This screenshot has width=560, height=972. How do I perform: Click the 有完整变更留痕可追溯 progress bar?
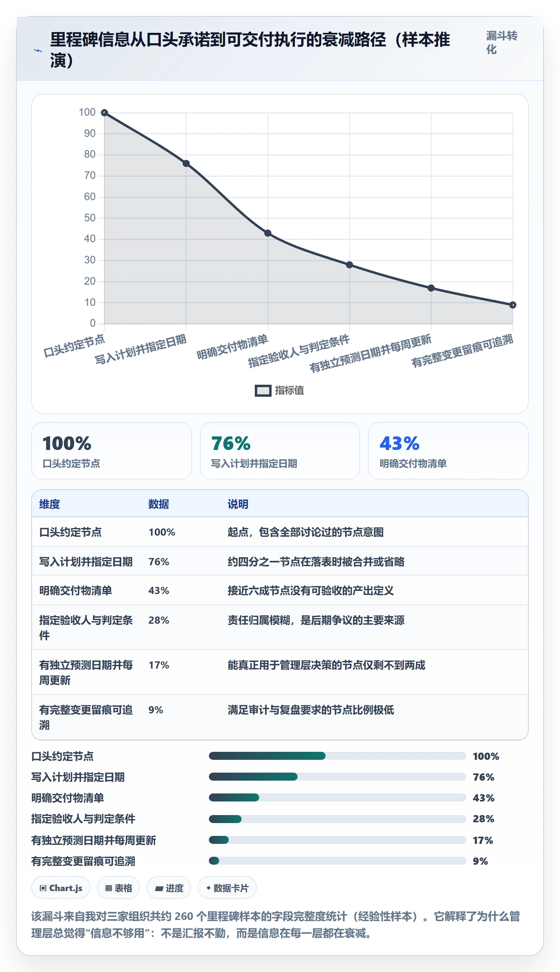(x=337, y=861)
